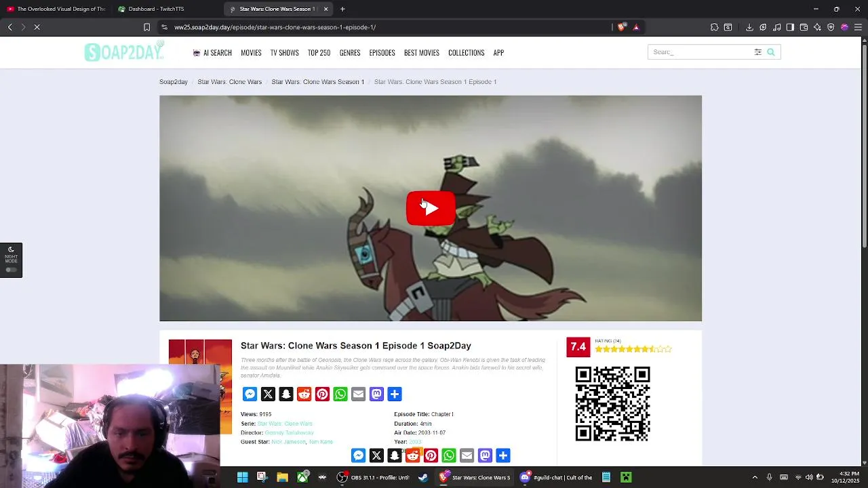Image resolution: width=868 pixels, height=488 pixels.
Task: Show hidden system tray icons
Action: (x=755, y=477)
